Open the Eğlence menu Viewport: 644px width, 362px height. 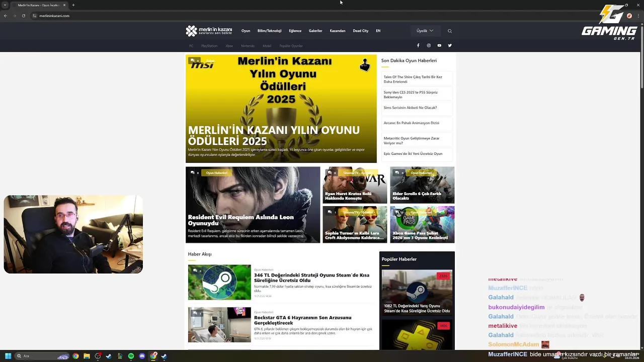point(295,31)
